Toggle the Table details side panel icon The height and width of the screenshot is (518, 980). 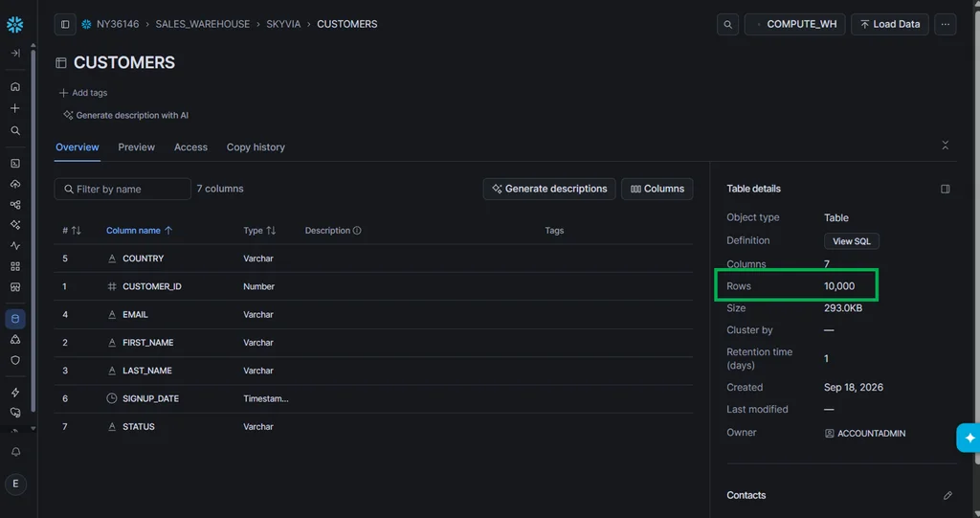pyautogui.click(x=945, y=189)
